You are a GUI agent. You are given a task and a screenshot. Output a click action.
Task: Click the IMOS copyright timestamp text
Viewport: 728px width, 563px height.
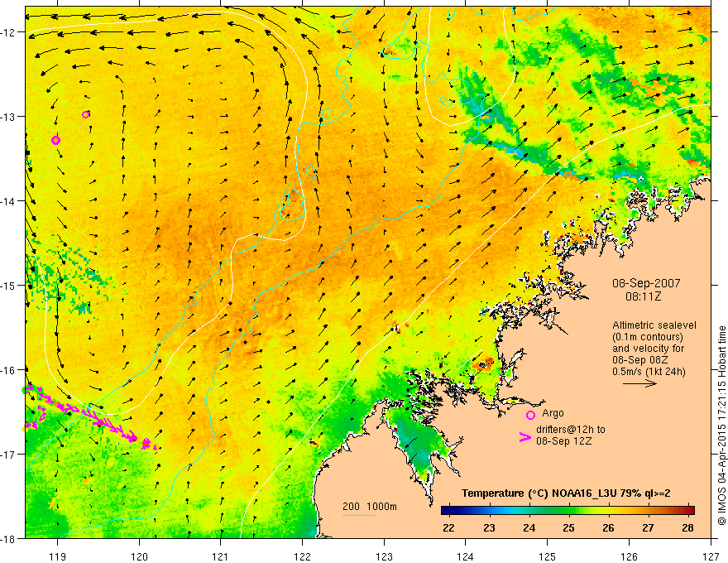[721, 426]
